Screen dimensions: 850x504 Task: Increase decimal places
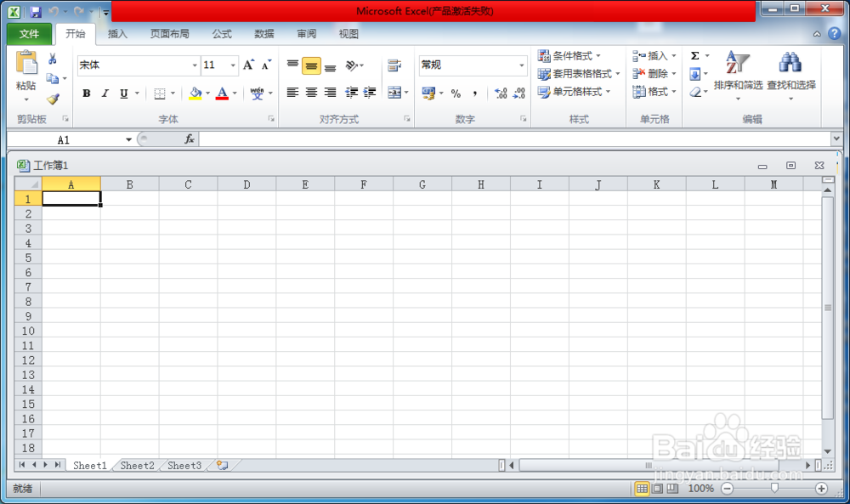[x=501, y=93]
